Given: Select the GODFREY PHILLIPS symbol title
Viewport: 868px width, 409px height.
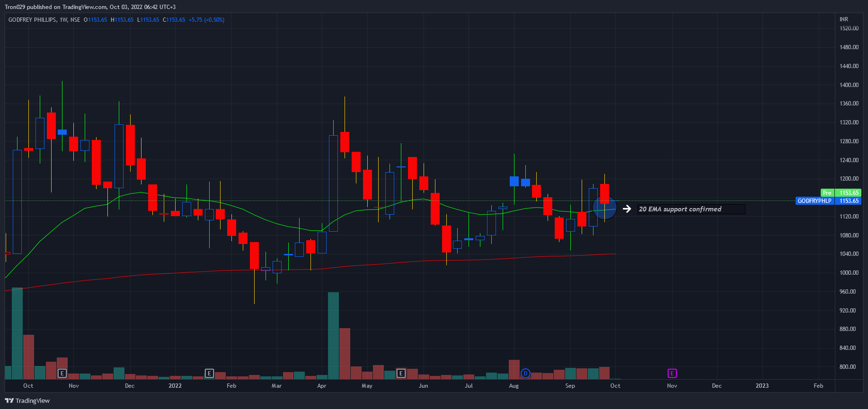Looking at the screenshot, I should click(x=32, y=20).
